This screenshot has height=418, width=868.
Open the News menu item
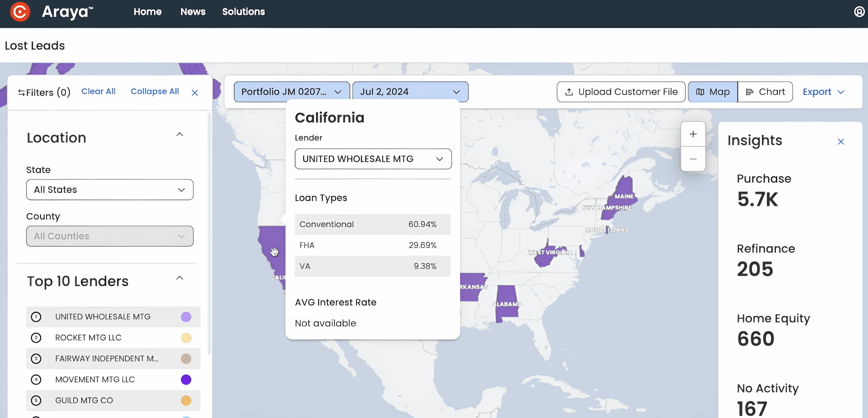coord(193,12)
